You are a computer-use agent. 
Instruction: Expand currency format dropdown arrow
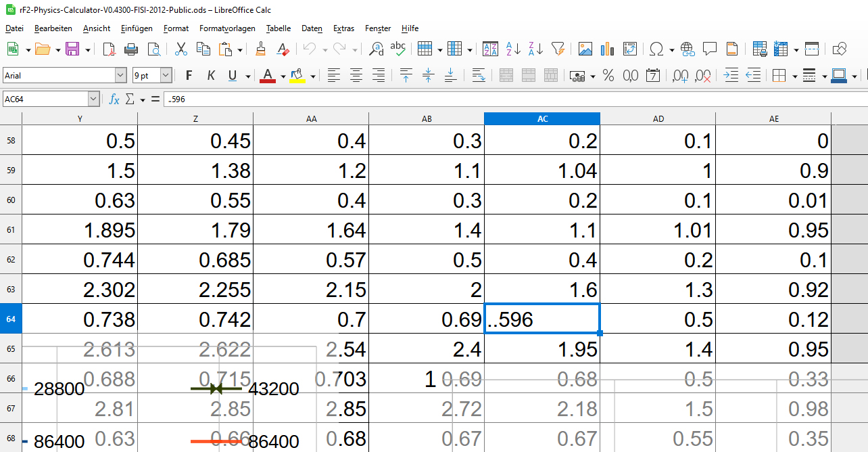point(593,76)
